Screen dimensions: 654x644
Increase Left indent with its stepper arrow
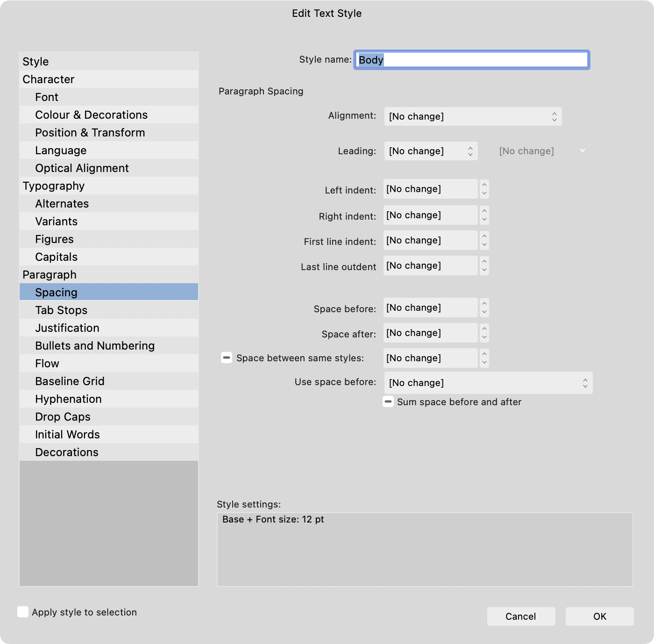484,186
